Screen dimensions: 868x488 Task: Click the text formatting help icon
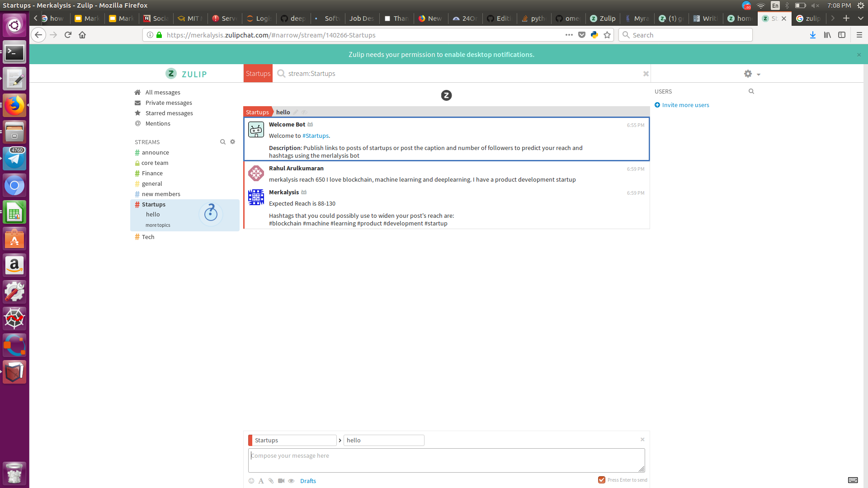coord(261,481)
